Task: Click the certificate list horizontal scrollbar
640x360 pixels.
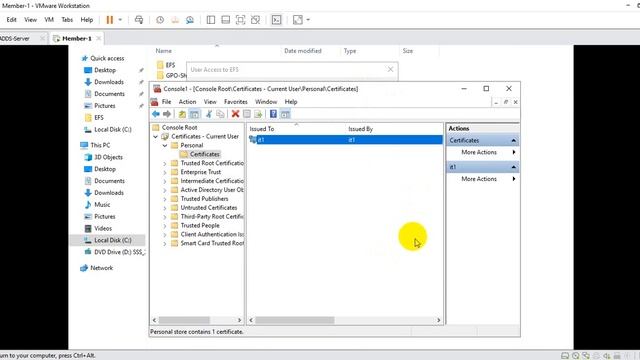Action: click(x=295, y=320)
